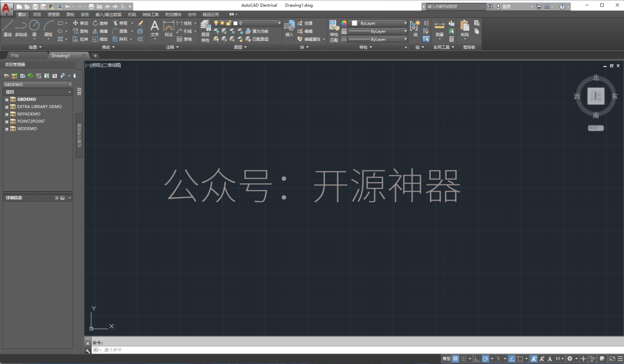The height and width of the screenshot is (364, 624).
Task: Choose the 拉伸 (Stretch) command
Action: tap(80, 39)
